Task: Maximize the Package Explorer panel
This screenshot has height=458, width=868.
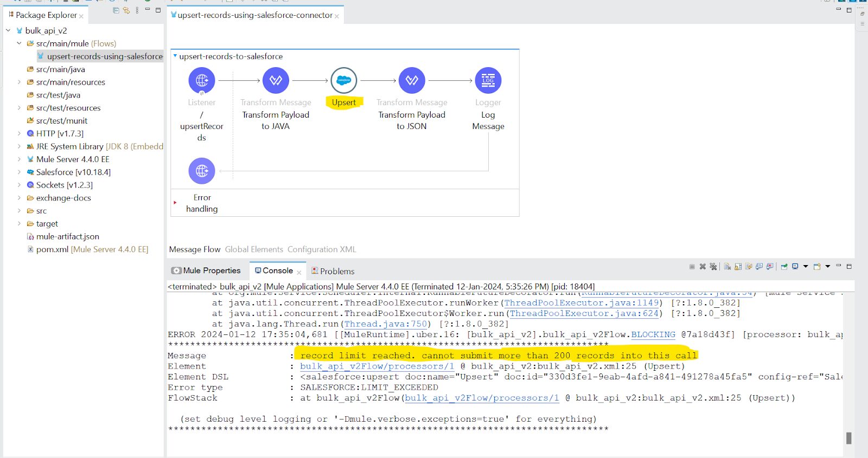Action: (158, 10)
